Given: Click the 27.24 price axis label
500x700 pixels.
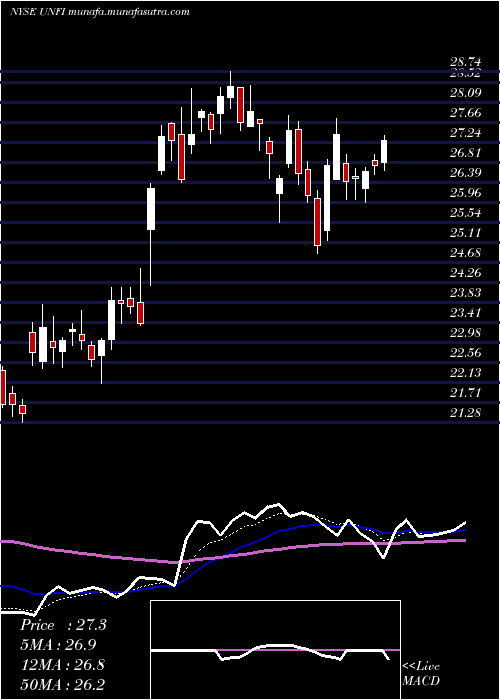Looking at the screenshot, I should click(465, 133).
